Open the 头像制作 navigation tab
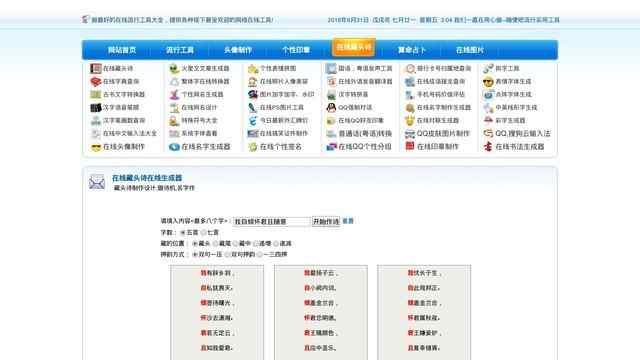 point(238,50)
